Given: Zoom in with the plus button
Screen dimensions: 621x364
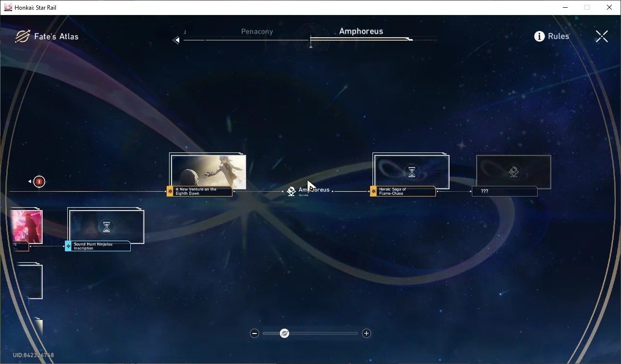Looking at the screenshot, I should 367,333.
